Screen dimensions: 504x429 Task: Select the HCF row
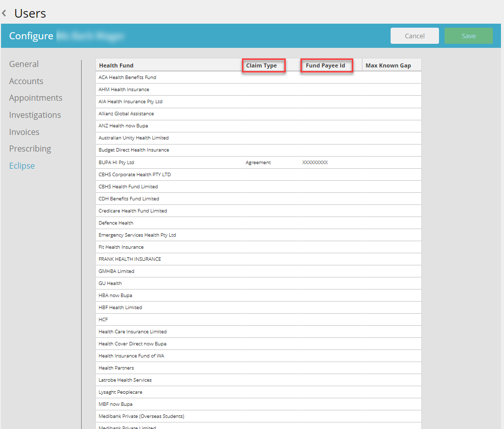click(259, 320)
